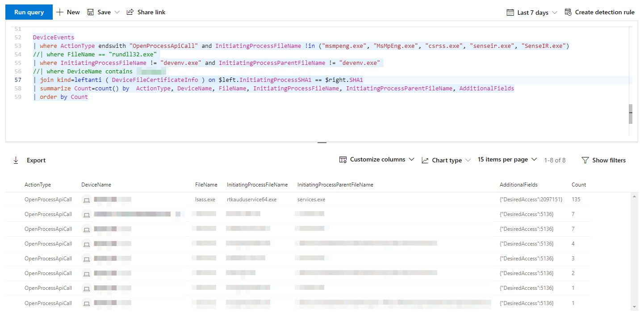Click the editor vertical scrollbar thumb
This screenshot has height=314, width=644.
[631, 114]
